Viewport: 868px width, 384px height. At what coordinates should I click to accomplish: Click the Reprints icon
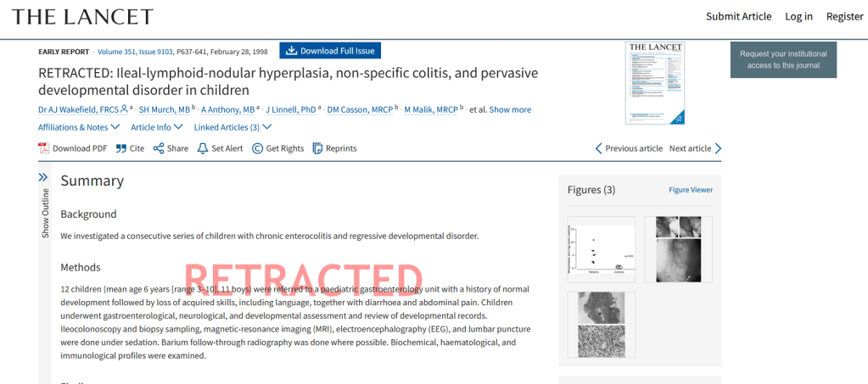pyautogui.click(x=318, y=148)
